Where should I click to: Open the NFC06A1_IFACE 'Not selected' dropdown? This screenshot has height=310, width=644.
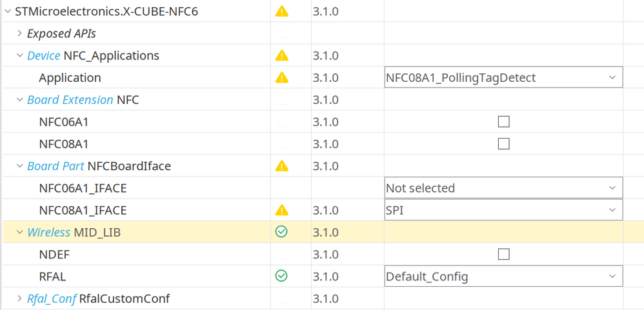click(x=503, y=188)
